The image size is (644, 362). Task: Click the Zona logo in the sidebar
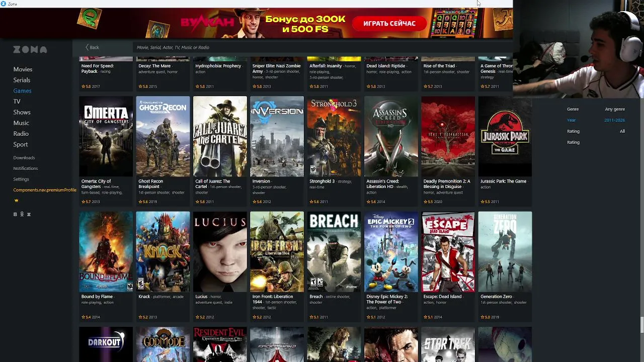[30, 49]
